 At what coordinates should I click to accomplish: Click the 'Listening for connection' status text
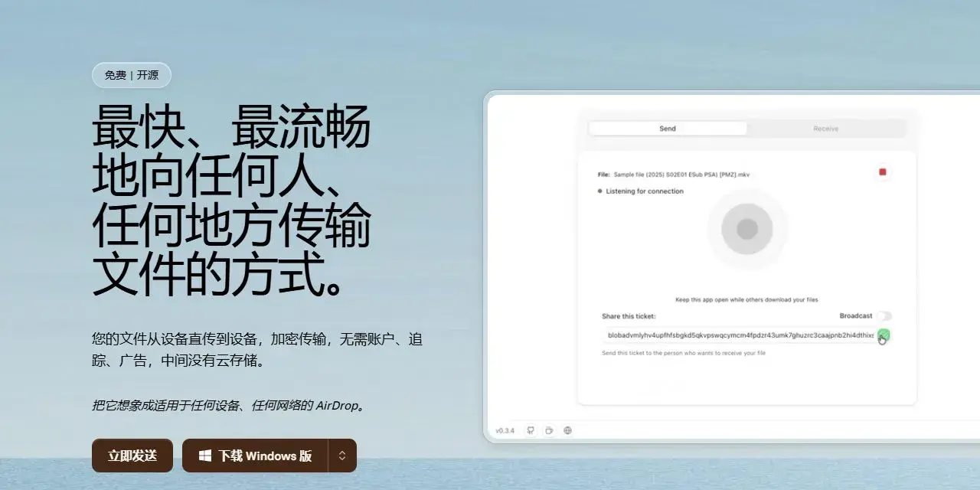point(645,191)
